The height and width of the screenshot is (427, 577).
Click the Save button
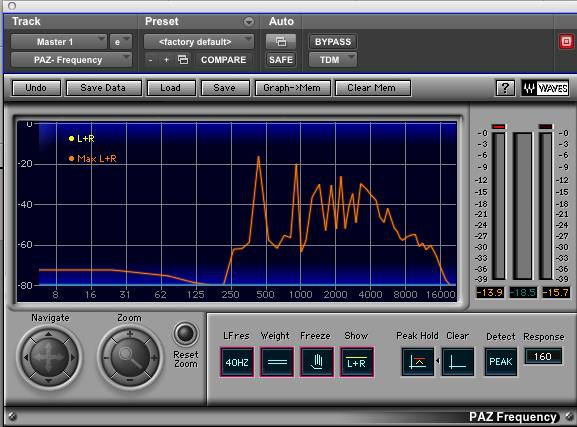[x=225, y=88]
